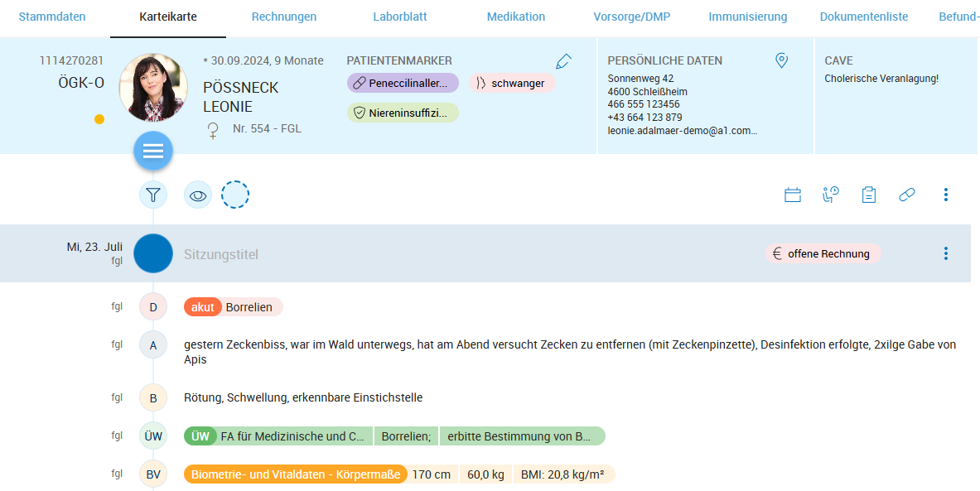Screen dimensions: 980x491
Task: Open the calendar icon in the toolbar
Action: 793,195
